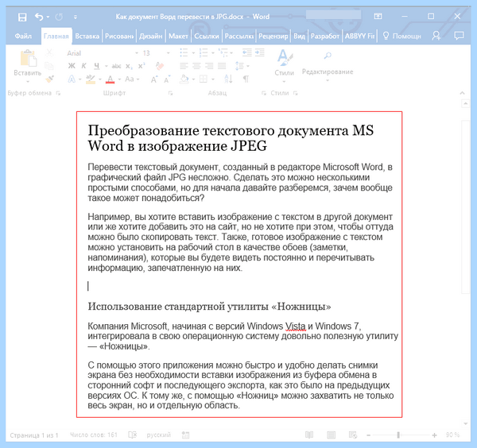Apply a bulleted list

pyautogui.click(x=184, y=53)
